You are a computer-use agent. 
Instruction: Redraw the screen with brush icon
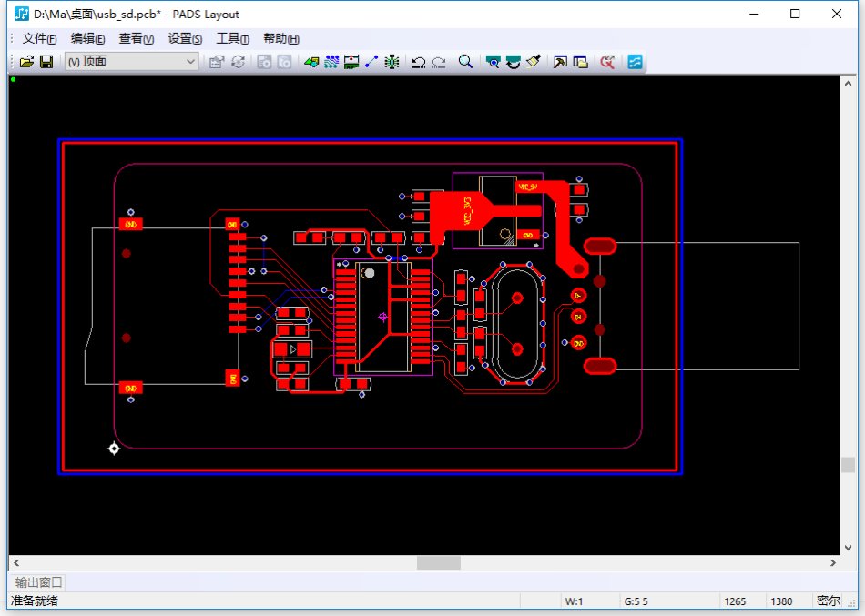(534, 62)
